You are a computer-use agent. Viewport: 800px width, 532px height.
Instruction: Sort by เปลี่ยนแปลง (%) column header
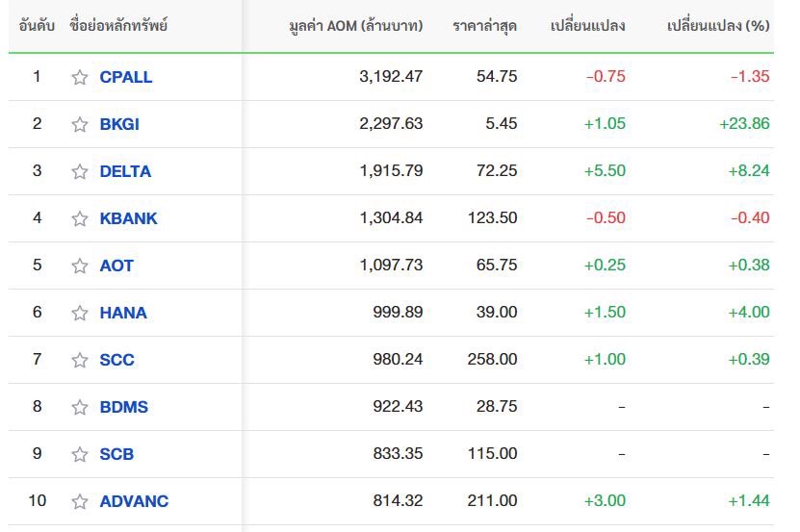pos(718,26)
